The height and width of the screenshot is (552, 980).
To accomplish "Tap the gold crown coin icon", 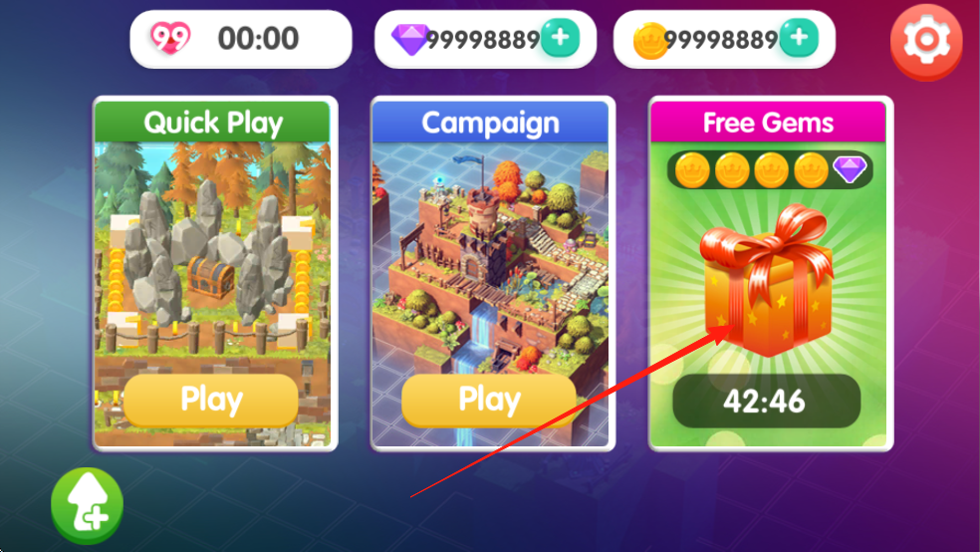I will pos(650,41).
